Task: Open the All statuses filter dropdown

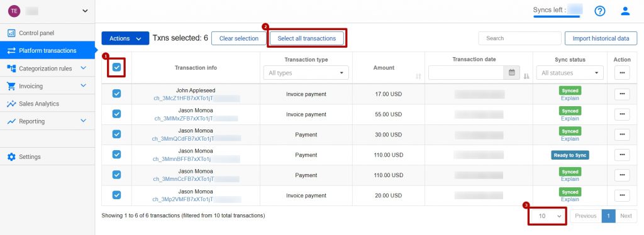Action: click(570, 73)
